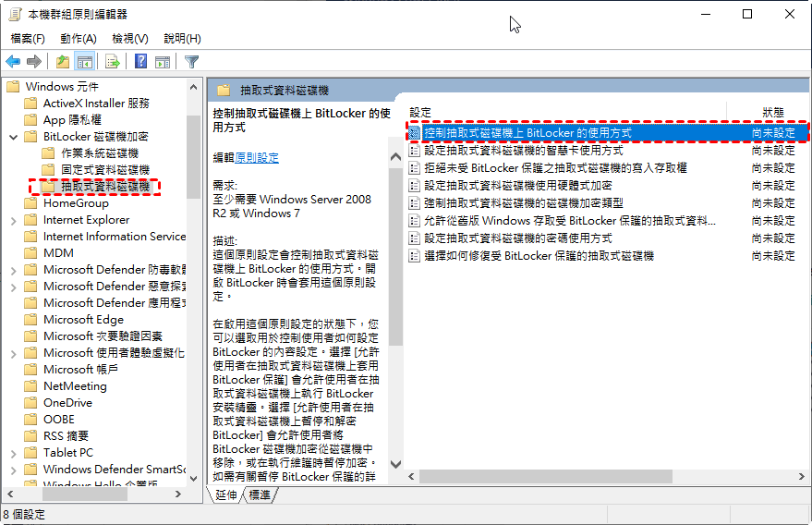The image size is (812, 525).
Task: Select 固定式資料磁碟機 in the tree
Action: coord(105,169)
